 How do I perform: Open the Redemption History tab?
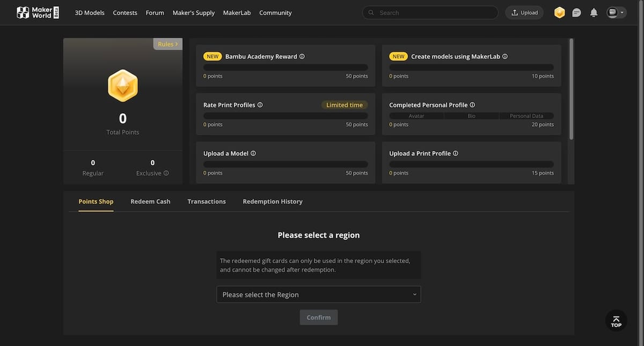pos(273,201)
